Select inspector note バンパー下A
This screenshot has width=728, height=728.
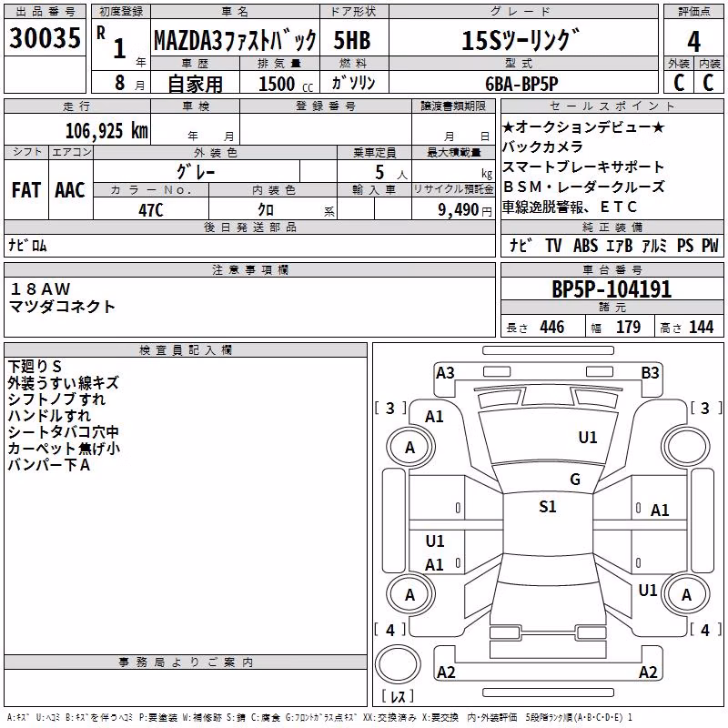point(49,464)
